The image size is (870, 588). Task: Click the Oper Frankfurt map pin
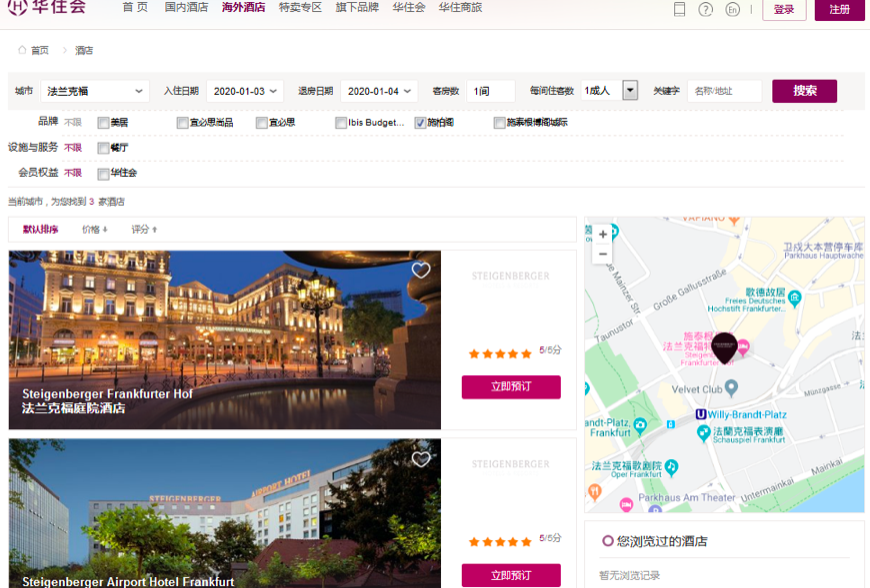pyautogui.click(x=671, y=467)
